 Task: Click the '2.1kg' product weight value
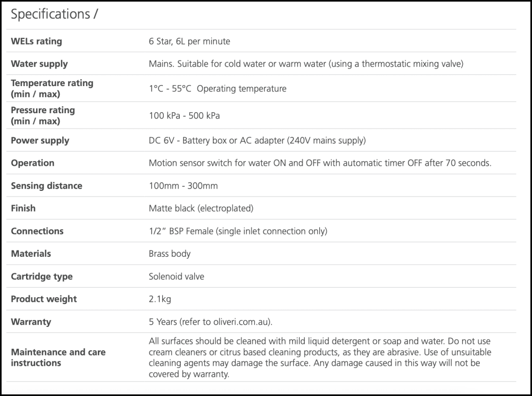(x=160, y=299)
